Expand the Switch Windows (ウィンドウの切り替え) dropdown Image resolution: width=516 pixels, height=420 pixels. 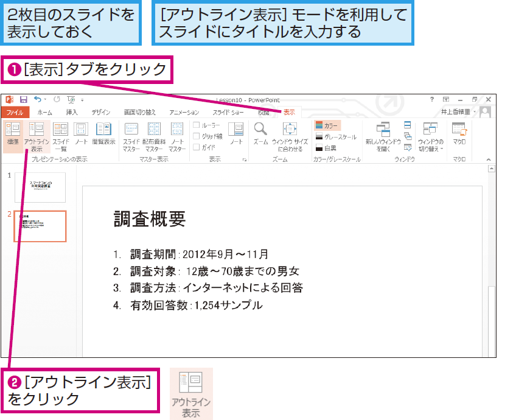pyautogui.click(x=431, y=137)
